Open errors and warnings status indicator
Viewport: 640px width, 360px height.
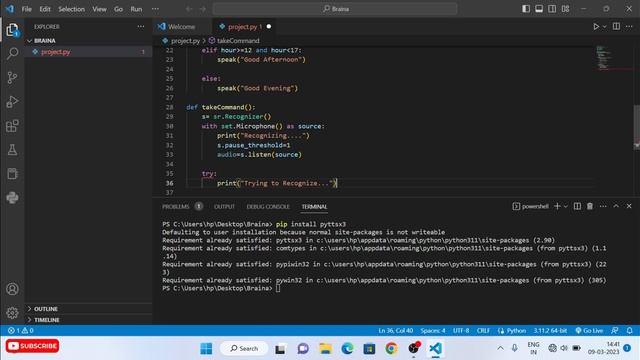pyautogui.click(x=20, y=331)
